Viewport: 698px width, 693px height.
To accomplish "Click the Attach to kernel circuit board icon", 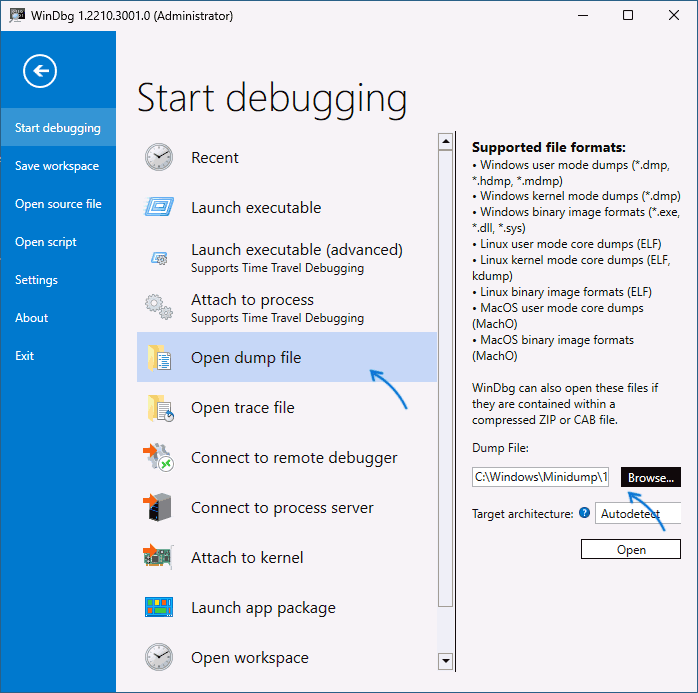I will pos(158,557).
